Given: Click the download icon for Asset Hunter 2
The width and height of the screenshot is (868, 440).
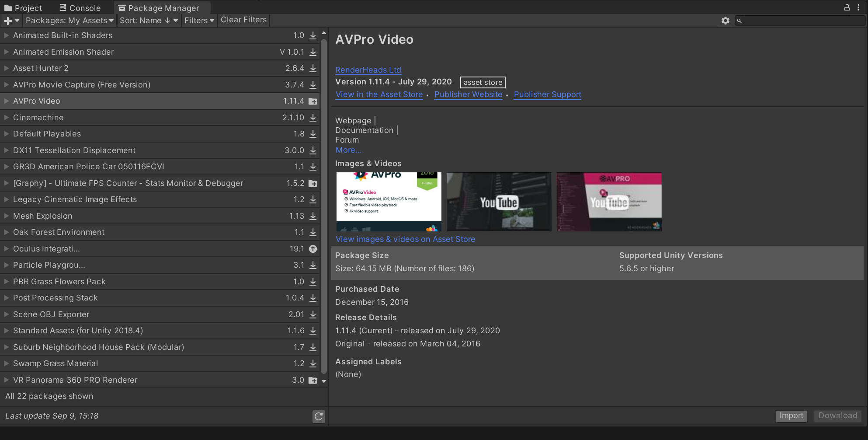Looking at the screenshot, I should pyautogui.click(x=313, y=69).
